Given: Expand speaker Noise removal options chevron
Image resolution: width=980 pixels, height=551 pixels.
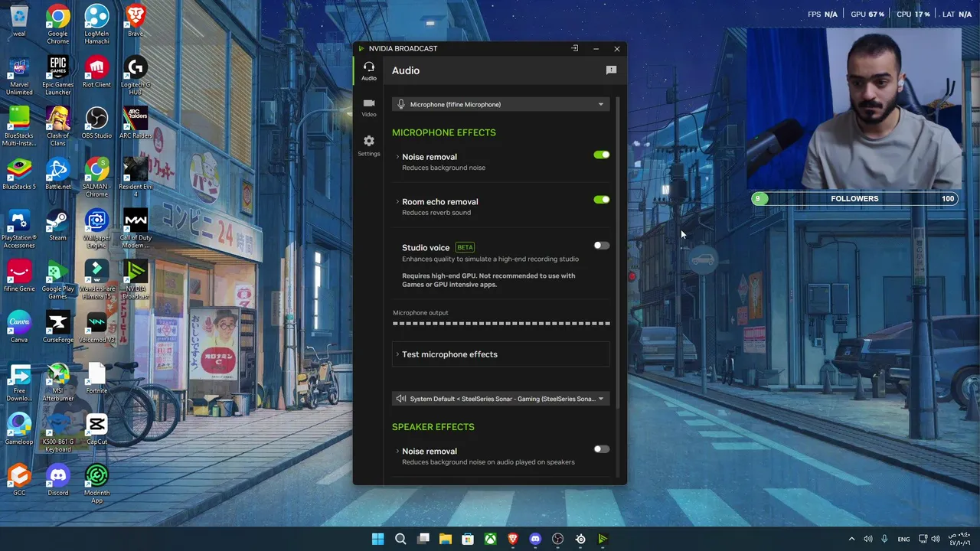Looking at the screenshot, I should pos(397,452).
